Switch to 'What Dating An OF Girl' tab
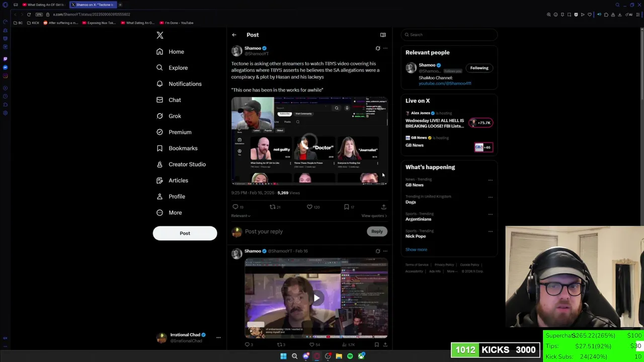The image size is (644, 362). click(x=43, y=5)
